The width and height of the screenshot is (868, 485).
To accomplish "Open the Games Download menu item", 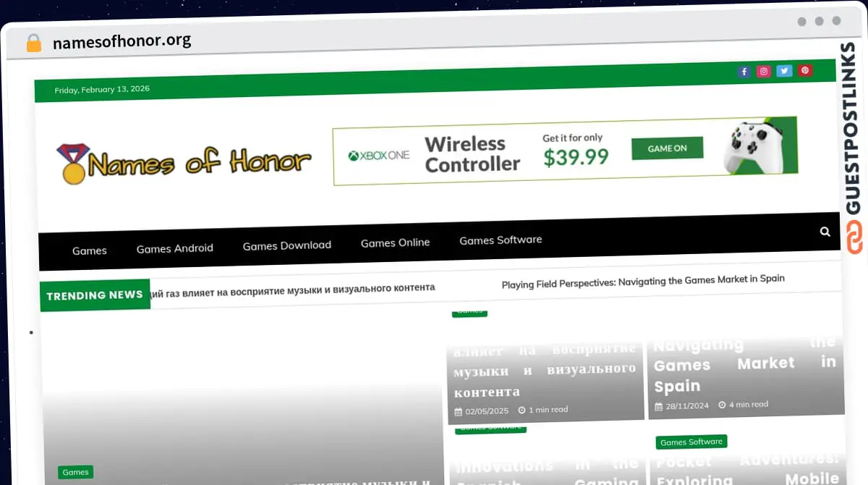I will click(287, 245).
